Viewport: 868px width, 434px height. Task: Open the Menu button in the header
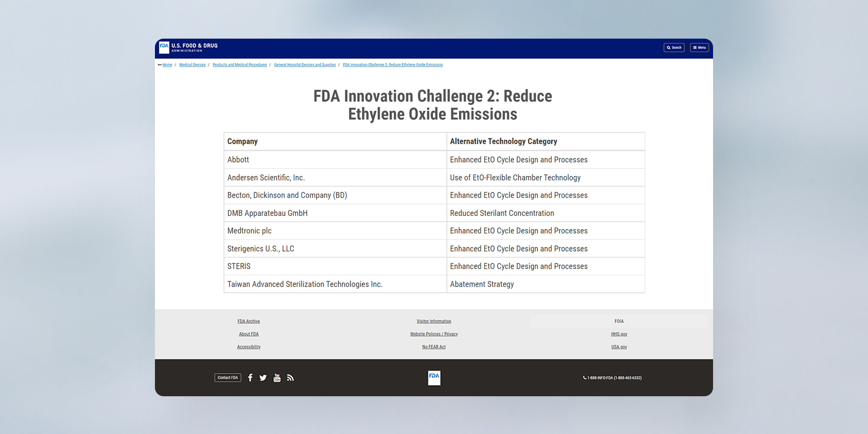(700, 47)
